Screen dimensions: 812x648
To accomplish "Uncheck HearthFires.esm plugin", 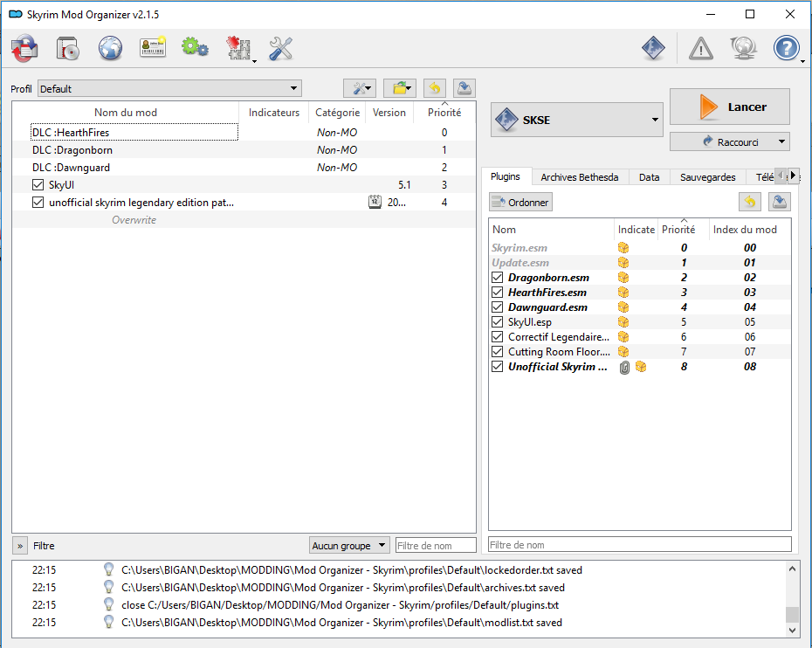I will (x=497, y=293).
